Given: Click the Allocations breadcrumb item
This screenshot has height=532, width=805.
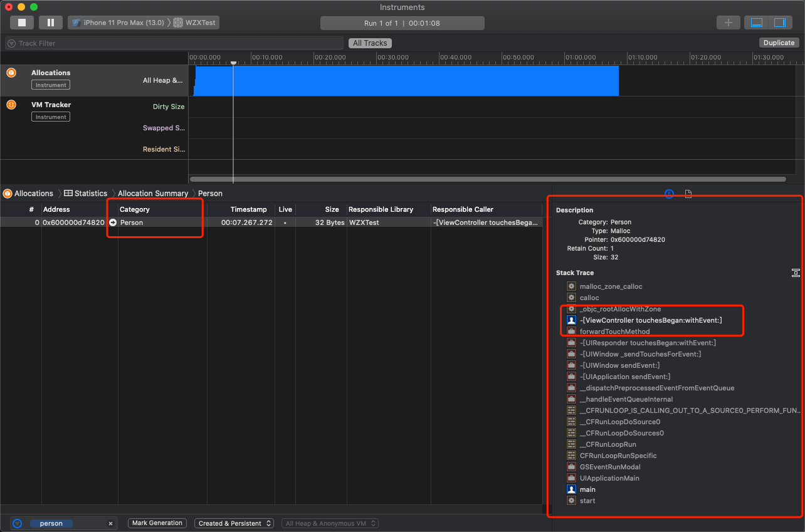Looking at the screenshot, I should (x=28, y=194).
